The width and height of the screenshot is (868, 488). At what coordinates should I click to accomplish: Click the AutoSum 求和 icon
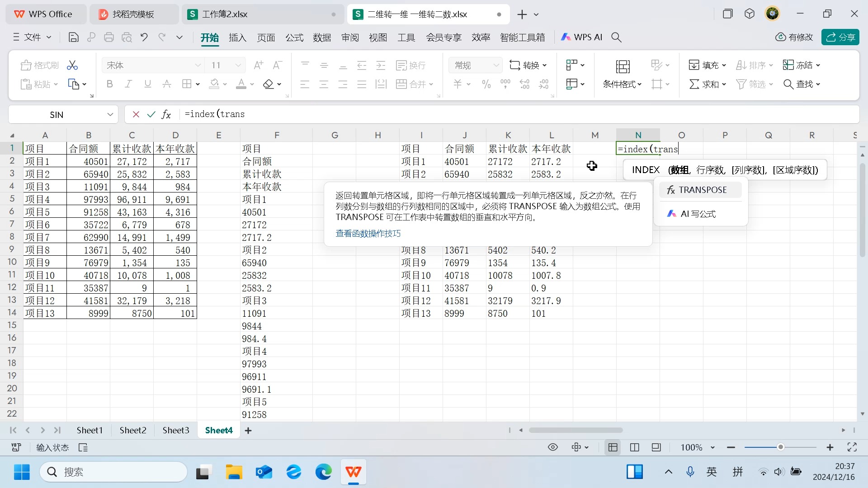point(704,84)
